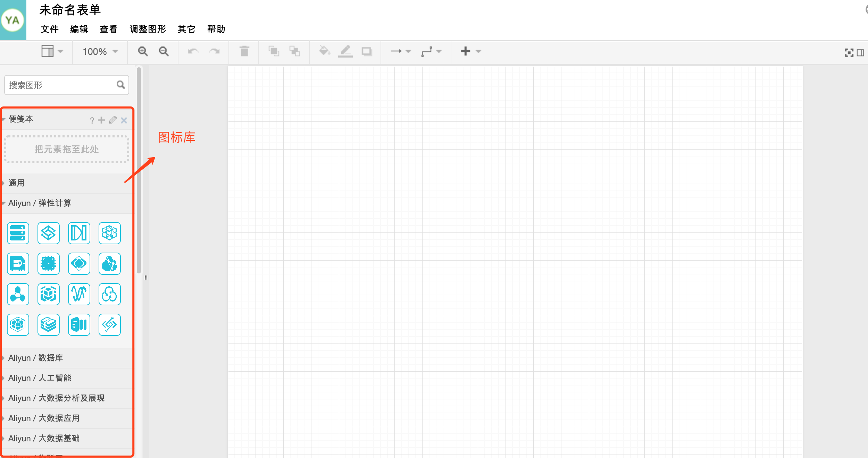Close the 便笺本 scratchpad section
The image size is (868, 458).
click(x=124, y=120)
